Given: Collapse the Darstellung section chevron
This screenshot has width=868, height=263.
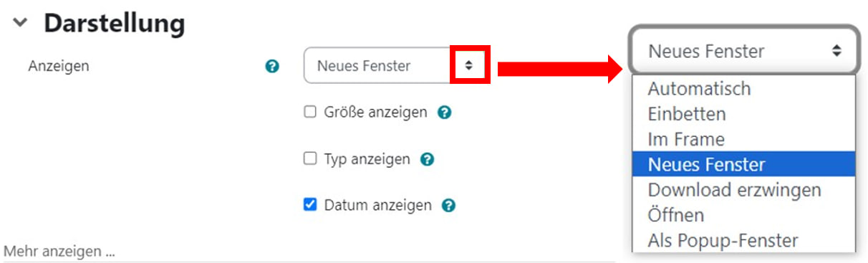Looking at the screenshot, I should [x=20, y=24].
